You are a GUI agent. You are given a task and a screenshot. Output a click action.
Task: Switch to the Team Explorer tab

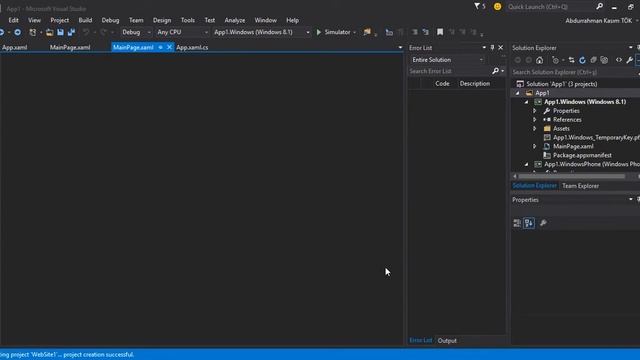[580, 186]
